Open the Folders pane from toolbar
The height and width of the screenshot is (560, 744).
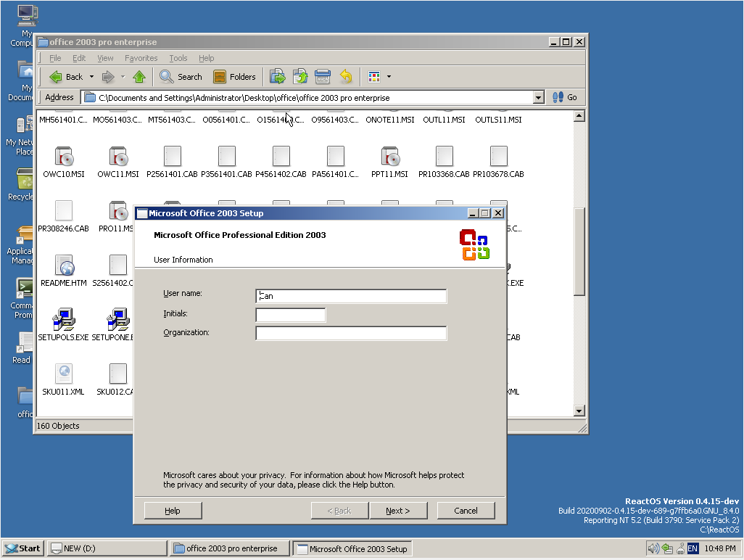point(234,77)
